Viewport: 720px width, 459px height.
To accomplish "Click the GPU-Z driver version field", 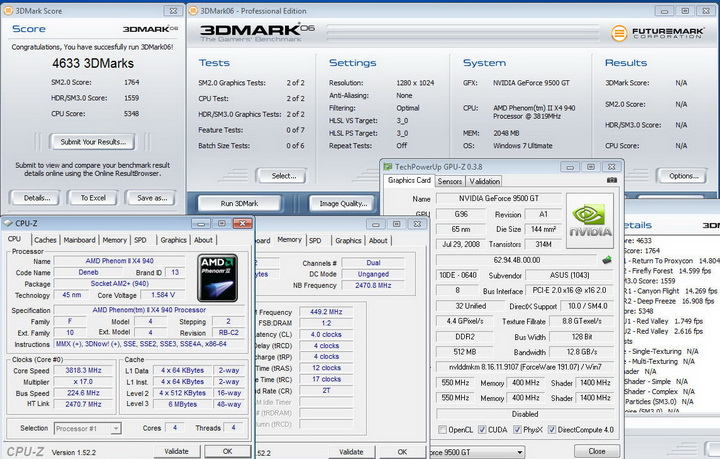I will (x=525, y=367).
